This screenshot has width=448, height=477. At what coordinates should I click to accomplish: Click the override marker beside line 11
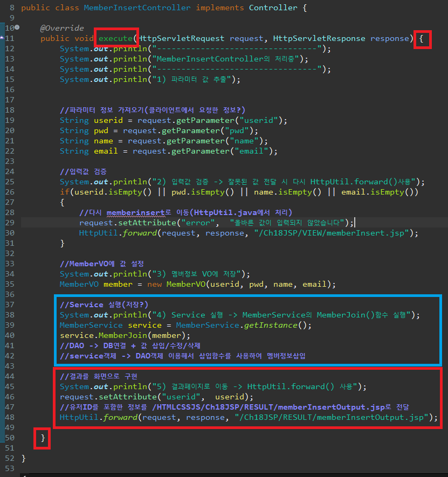pyautogui.click(x=2, y=37)
